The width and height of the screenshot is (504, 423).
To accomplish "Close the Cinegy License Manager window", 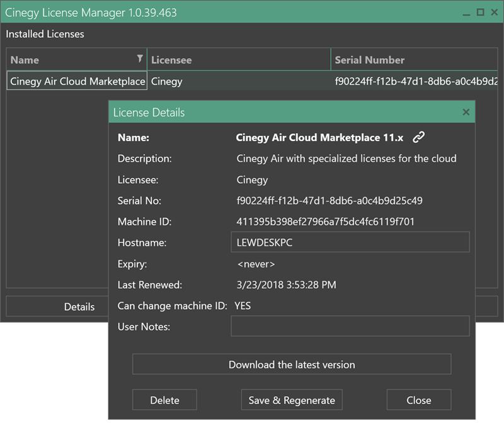I will click(x=495, y=12).
